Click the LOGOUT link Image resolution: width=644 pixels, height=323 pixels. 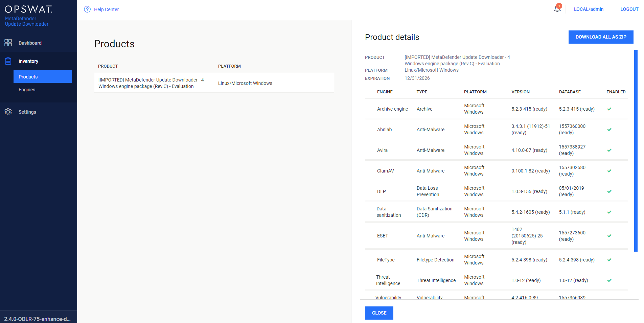pos(629,9)
